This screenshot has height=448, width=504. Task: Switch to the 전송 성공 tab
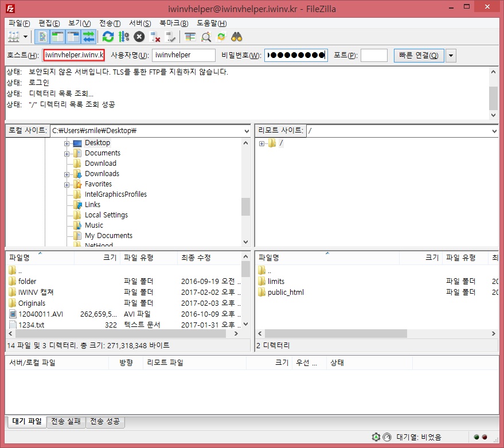click(x=105, y=421)
